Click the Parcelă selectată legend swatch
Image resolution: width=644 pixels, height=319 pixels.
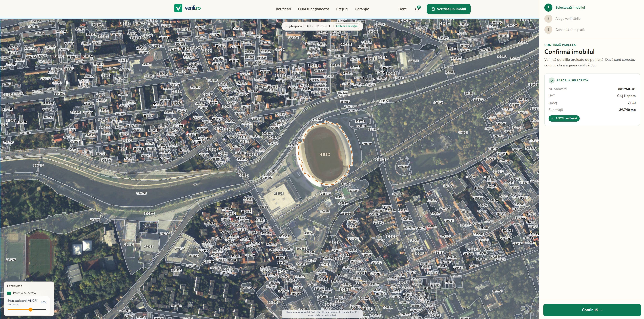[9, 293]
